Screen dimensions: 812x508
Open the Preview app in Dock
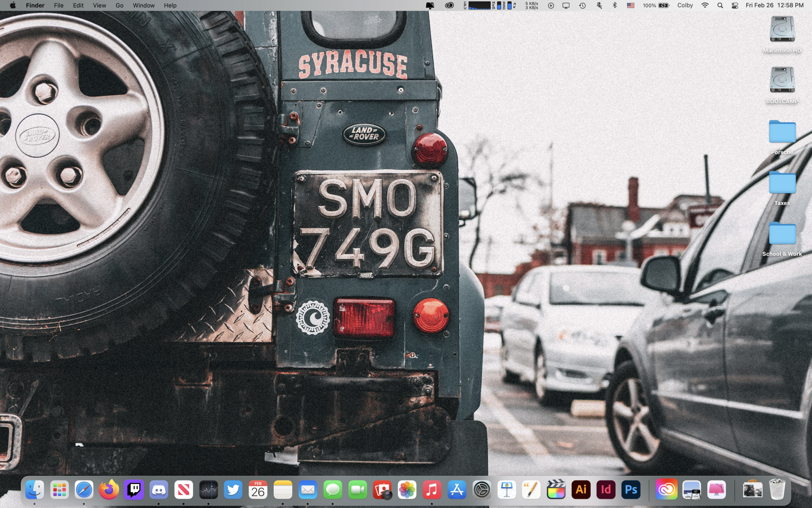[x=691, y=490]
